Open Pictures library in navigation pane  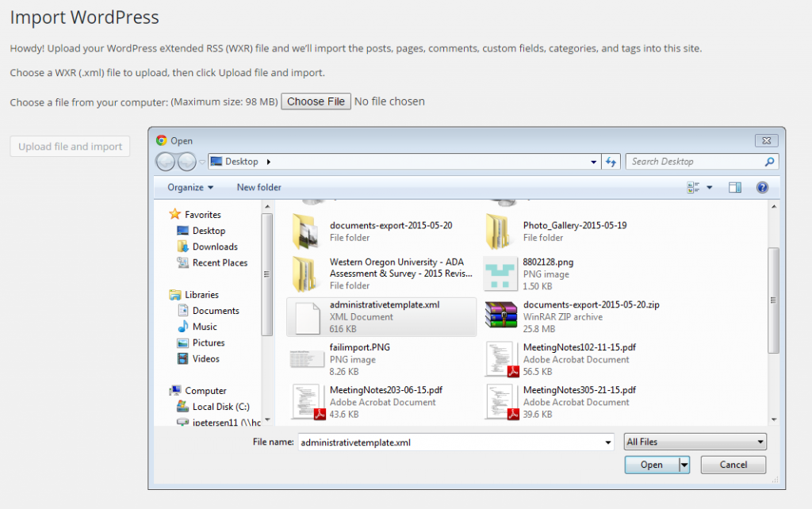pos(209,343)
